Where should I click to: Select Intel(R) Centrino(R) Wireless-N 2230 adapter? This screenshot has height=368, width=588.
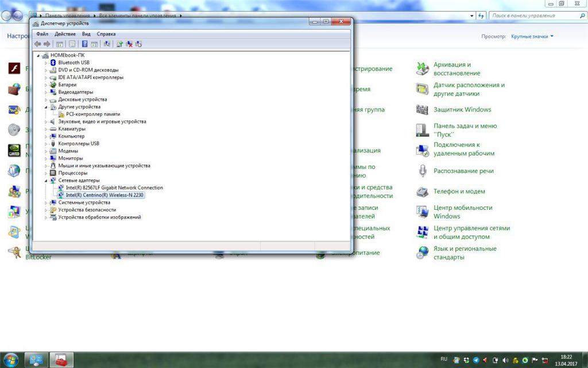[x=105, y=195]
